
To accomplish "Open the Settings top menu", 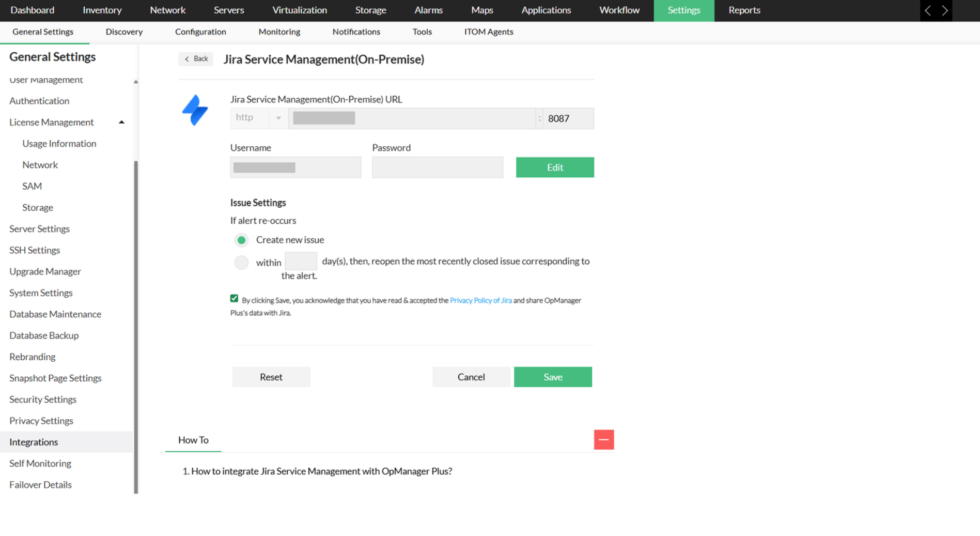I will pos(684,10).
